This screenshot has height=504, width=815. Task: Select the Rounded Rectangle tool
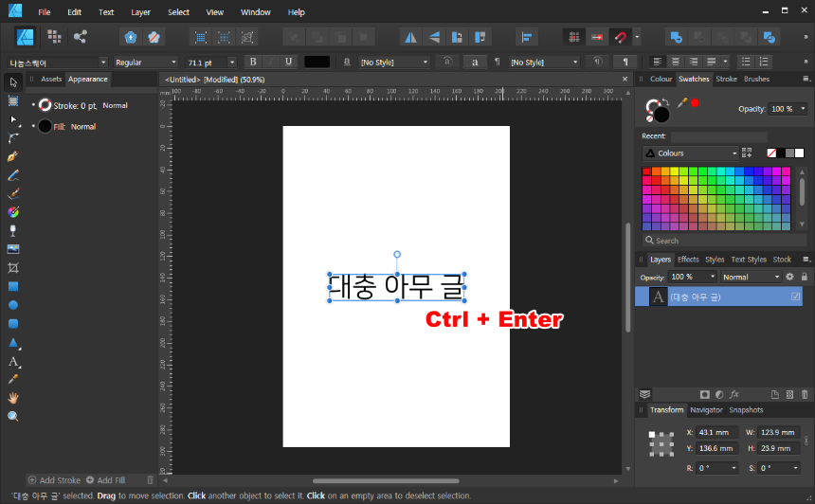pos(13,324)
